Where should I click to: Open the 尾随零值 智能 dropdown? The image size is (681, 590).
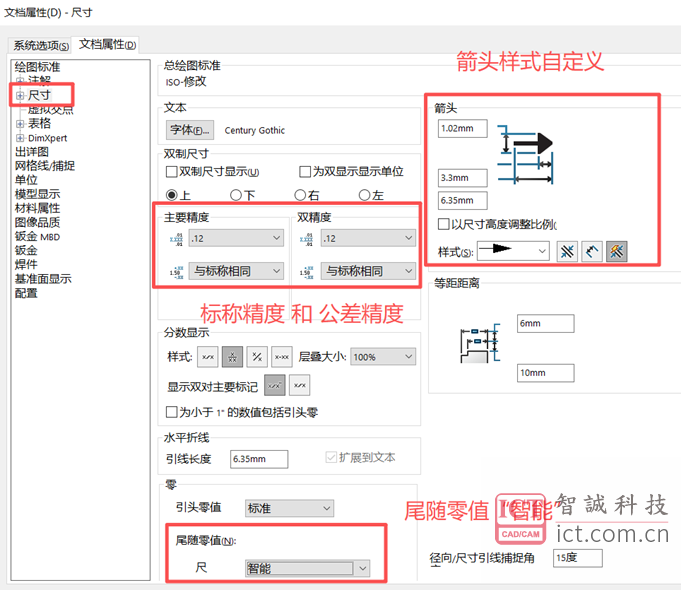point(308,568)
